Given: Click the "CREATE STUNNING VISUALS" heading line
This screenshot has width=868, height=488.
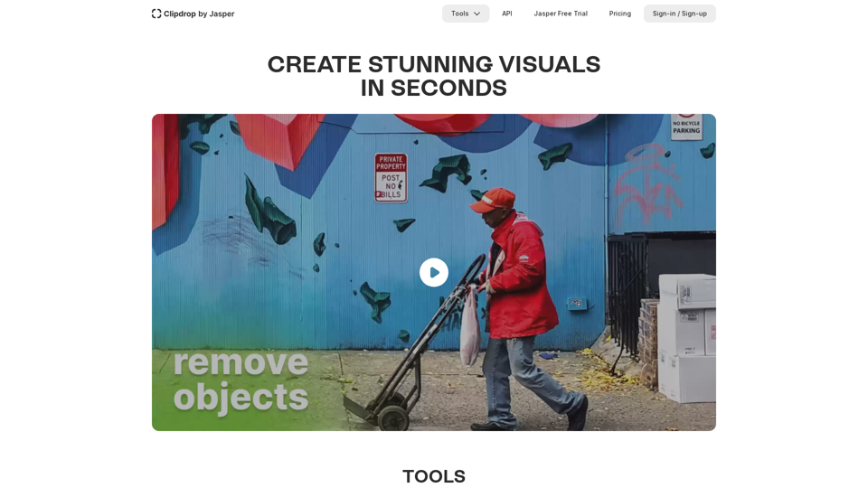Looking at the screenshot, I should (x=434, y=64).
